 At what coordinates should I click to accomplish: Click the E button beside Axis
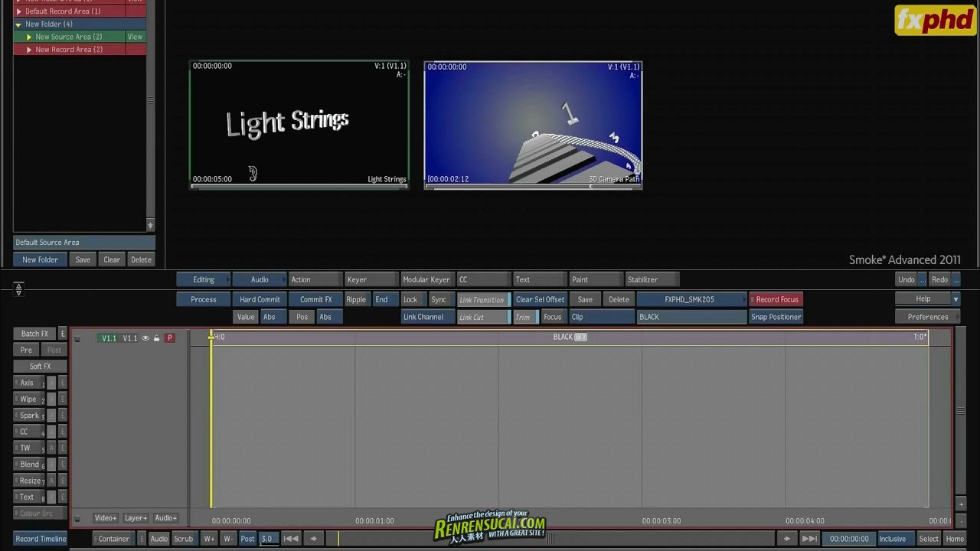[x=63, y=383]
